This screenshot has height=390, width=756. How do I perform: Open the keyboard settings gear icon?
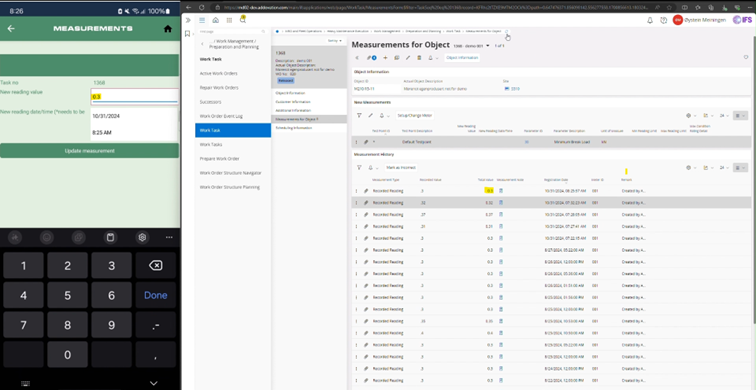pyautogui.click(x=142, y=237)
